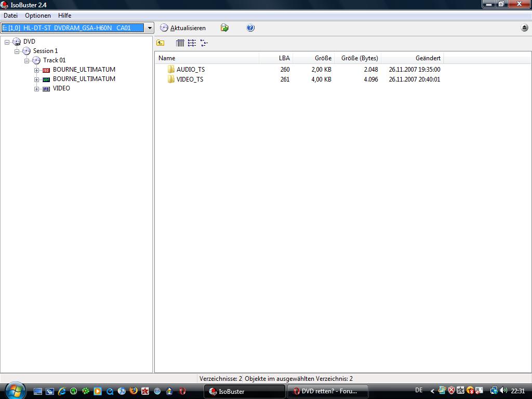Expand the ISO BOURNE_ULTIMATUM node

tap(36, 70)
